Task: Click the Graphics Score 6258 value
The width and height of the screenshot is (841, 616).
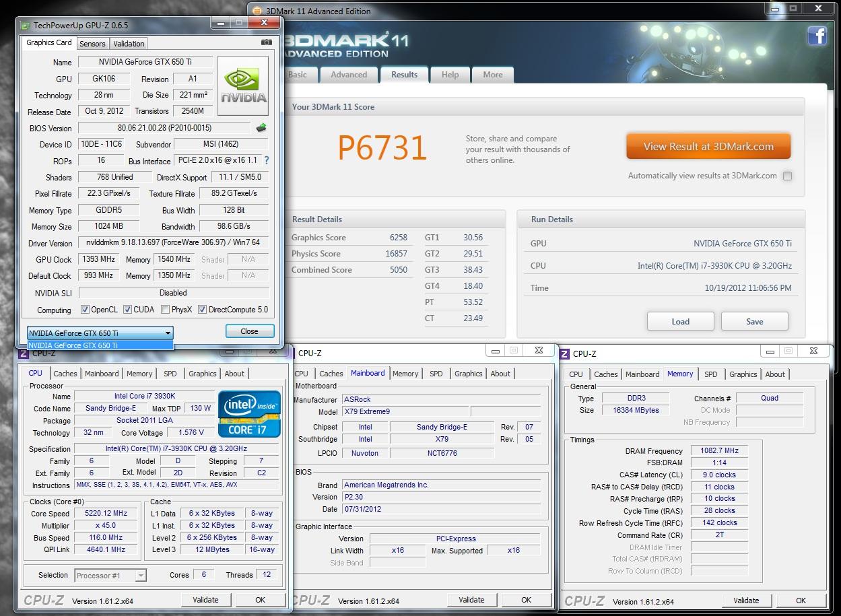Action: click(399, 238)
